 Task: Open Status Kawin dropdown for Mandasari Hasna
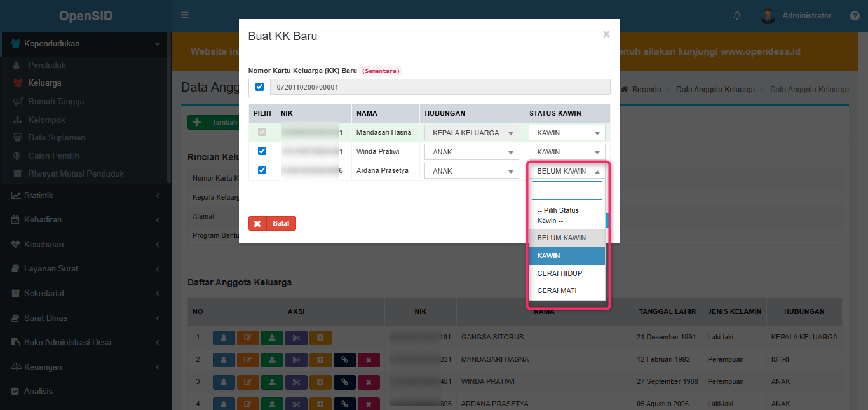point(567,133)
